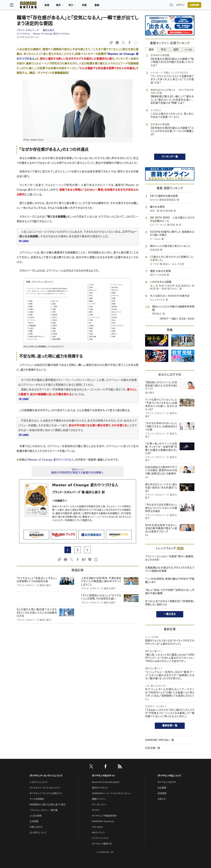Select the いいね ranking tab
Image resolution: width=211 pixels, height=868 pixels.
pos(188,50)
